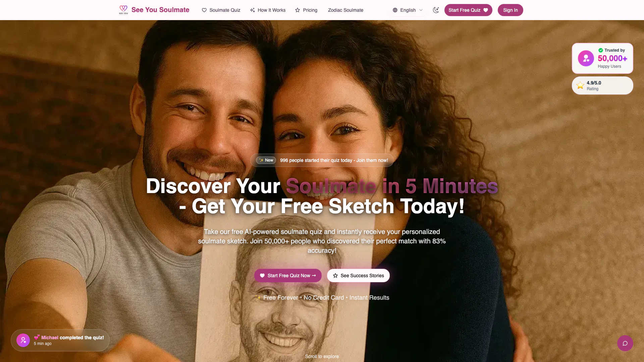This screenshot has height=362, width=644.
Task: Click Start Free Quiz Now button
Action: (x=288, y=276)
